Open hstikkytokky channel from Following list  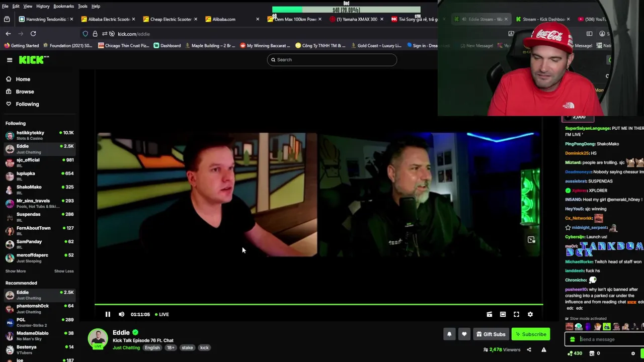pyautogui.click(x=39, y=135)
